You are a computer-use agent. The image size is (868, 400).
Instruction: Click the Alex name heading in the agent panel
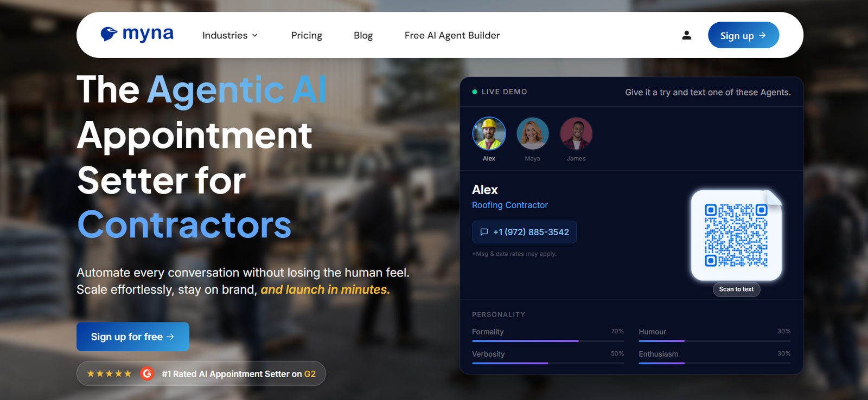[x=485, y=190]
